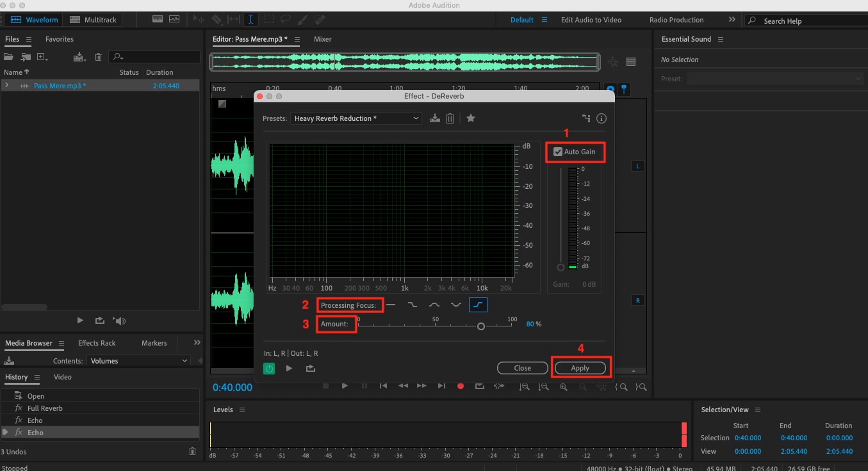Click the Amount 80 percent value
The image size is (868, 471).
pos(530,324)
